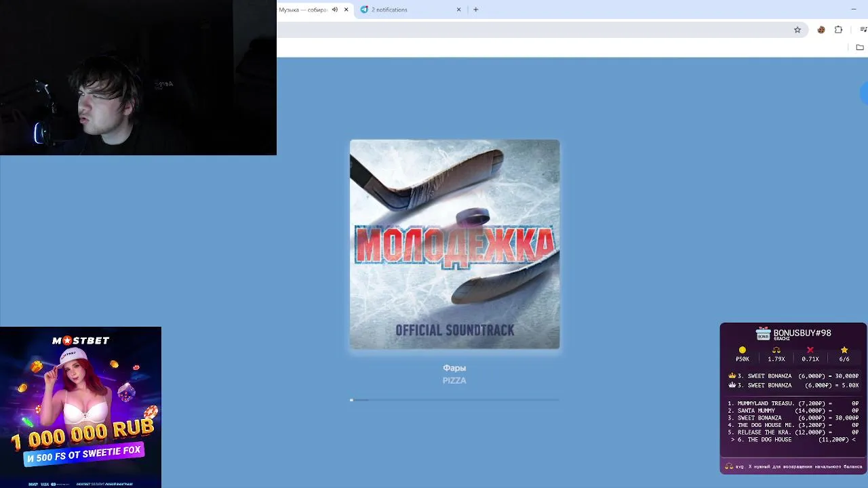Switch to the 2 notifications Telegram tab

(x=412, y=9)
